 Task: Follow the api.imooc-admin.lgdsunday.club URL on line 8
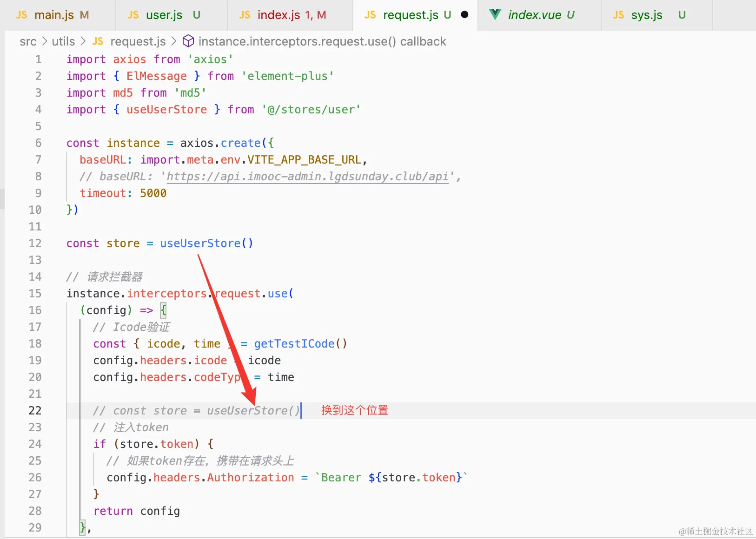307,177
